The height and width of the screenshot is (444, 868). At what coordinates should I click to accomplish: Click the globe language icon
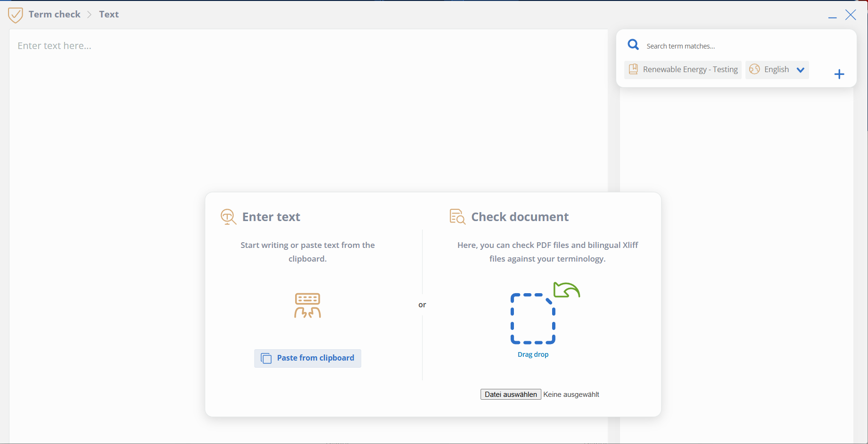click(x=754, y=69)
